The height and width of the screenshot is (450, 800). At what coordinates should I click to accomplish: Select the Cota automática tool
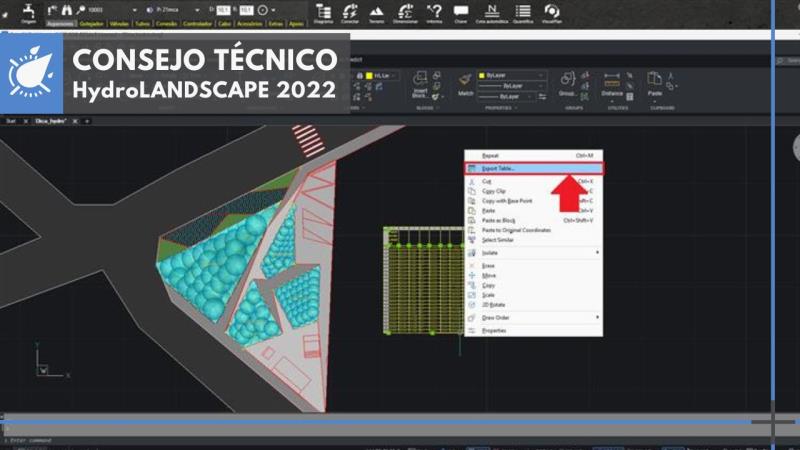[492, 13]
